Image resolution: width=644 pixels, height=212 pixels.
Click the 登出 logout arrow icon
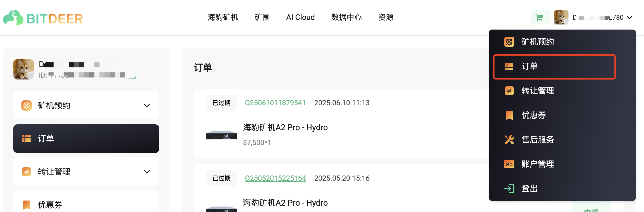509,189
